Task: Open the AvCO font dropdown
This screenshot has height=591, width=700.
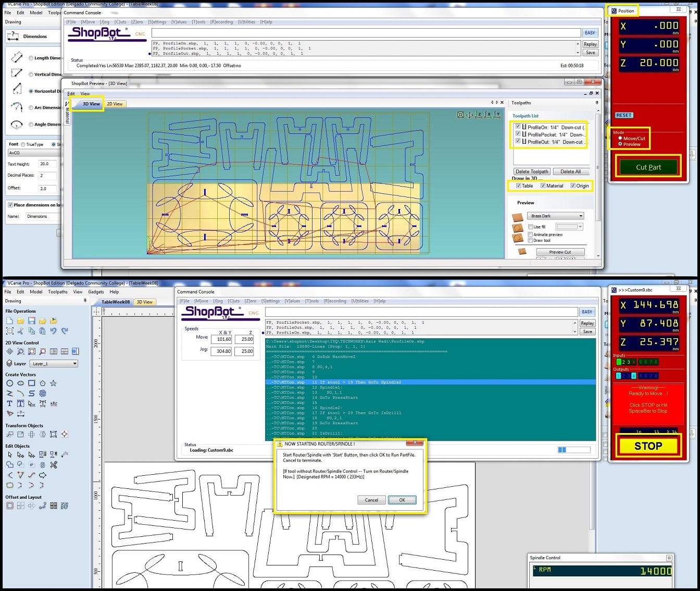Action: [x=34, y=153]
